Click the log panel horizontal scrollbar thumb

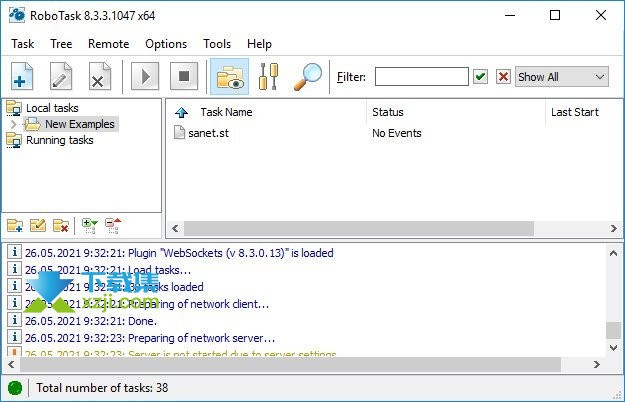click(291, 364)
